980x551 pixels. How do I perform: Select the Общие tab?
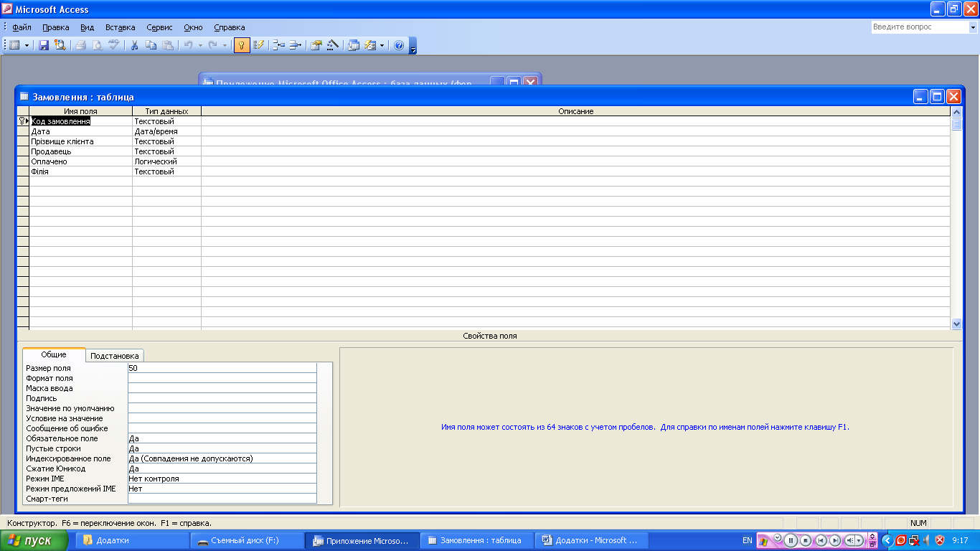54,354
